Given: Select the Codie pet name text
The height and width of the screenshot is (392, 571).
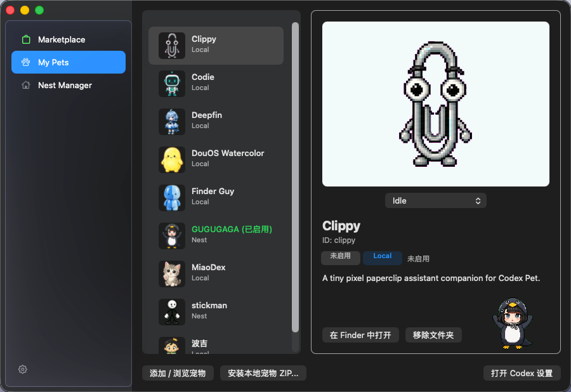Looking at the screenshot, I should pyautogui.click(x=203, y=77).
